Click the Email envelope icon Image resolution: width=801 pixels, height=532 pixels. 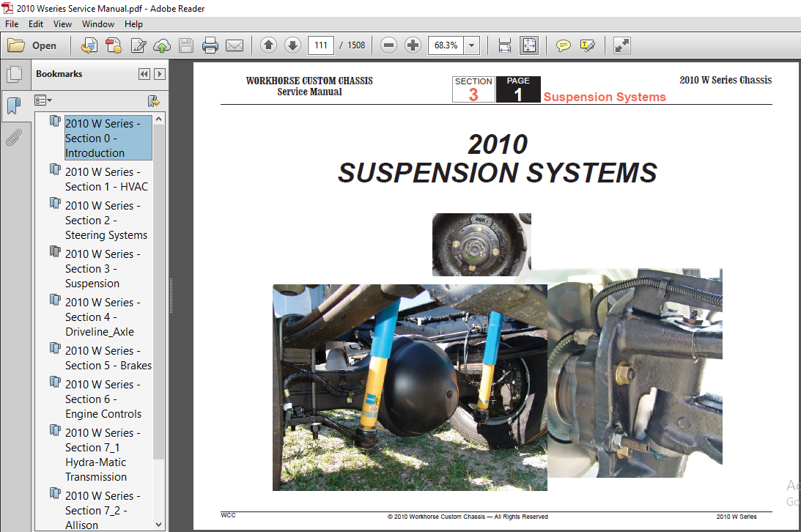[x=235, y=45]
